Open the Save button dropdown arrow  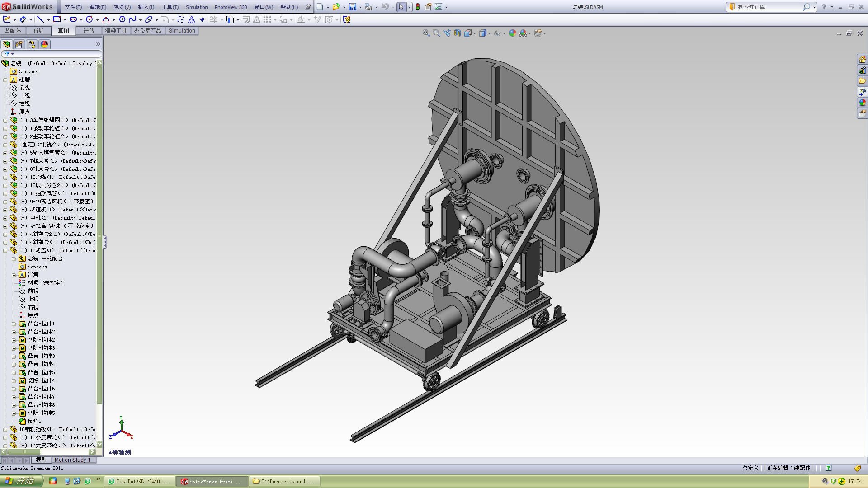pos(360,7)
